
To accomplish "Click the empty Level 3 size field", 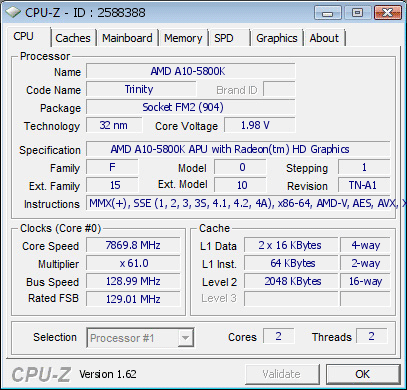I will click(x=291, y=299).
